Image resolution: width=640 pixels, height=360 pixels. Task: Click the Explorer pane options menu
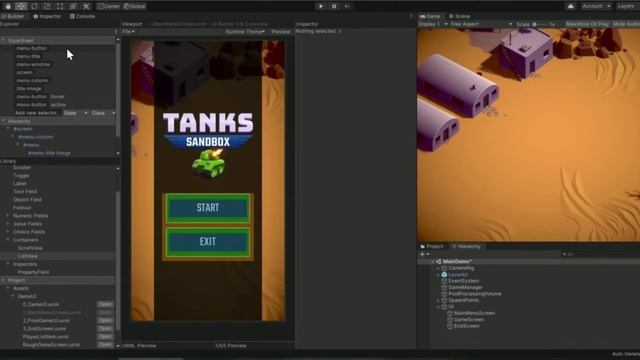[x=116, y=31]
